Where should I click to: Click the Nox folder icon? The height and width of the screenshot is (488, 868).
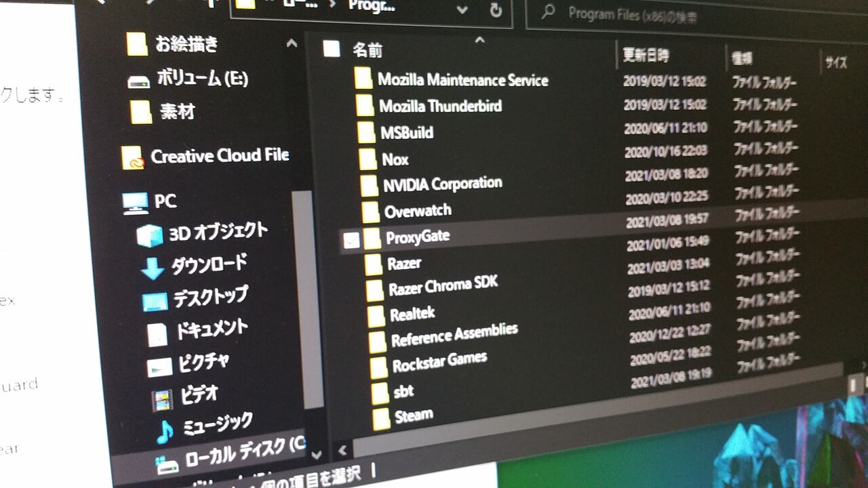(x=368, y=159)
